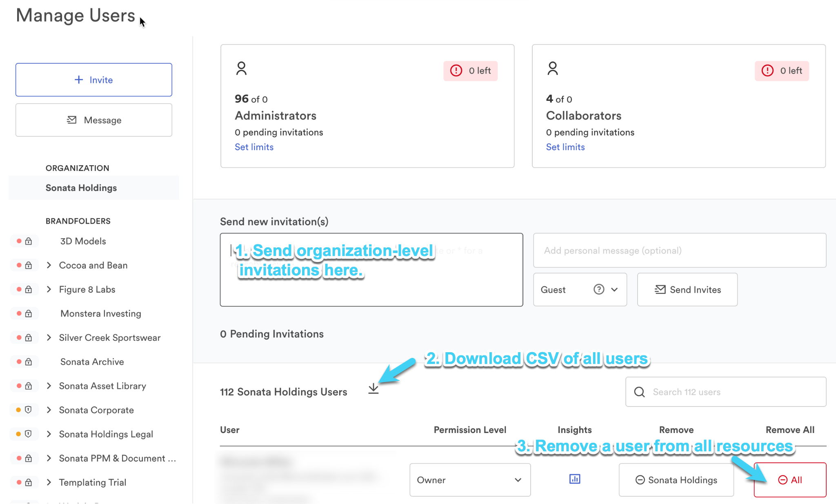Click the Send Invites button
Viewport: 836px width, 504px height.
click(687, 289)
